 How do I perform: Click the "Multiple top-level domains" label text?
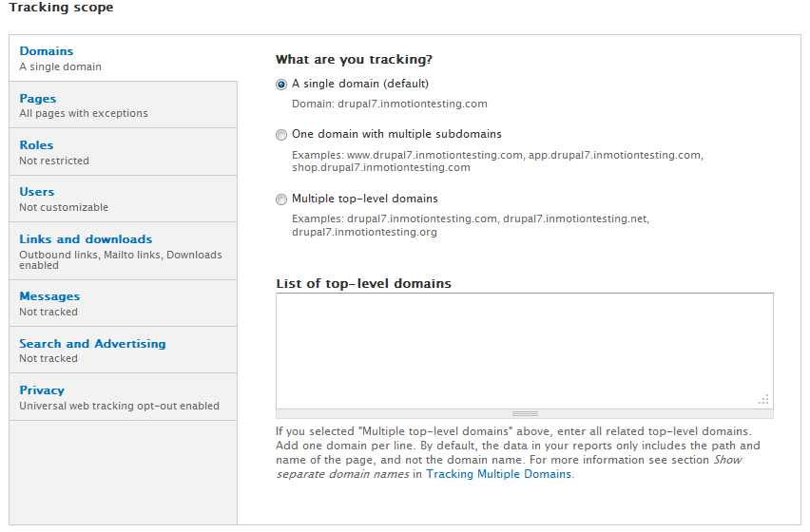(365, 199)
